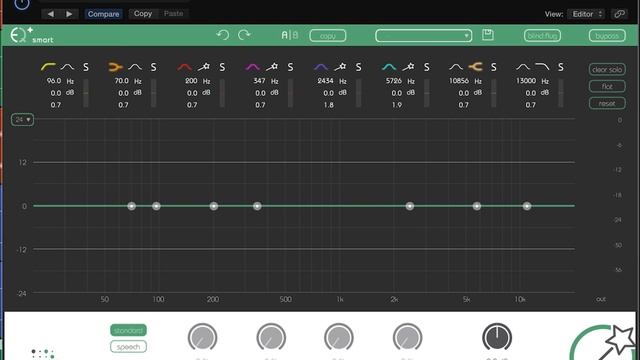This screenshot has height=360, width=640.
Task: Select the high-cut filter icon of the 13000 Hz band
Action: tap(542, 67)
